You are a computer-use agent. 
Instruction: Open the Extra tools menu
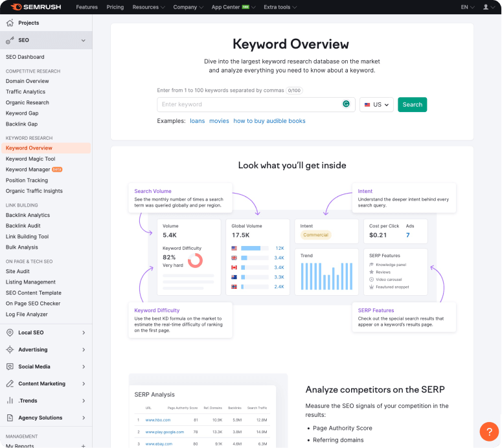280,7
